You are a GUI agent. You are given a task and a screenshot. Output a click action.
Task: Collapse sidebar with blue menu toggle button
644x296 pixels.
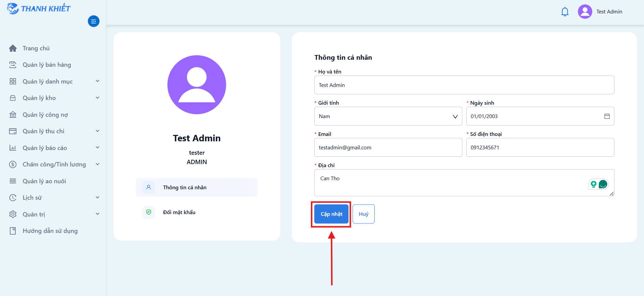click(x=94, y=21)
